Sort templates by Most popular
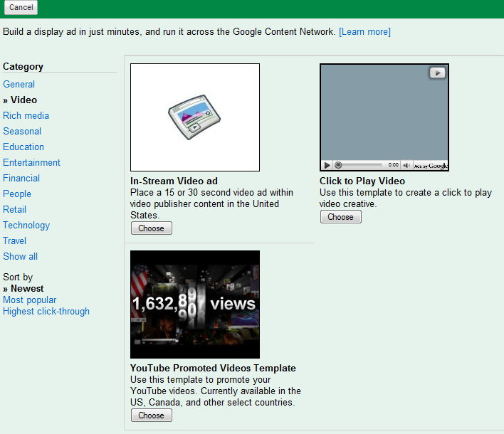 tap(30, 300)
